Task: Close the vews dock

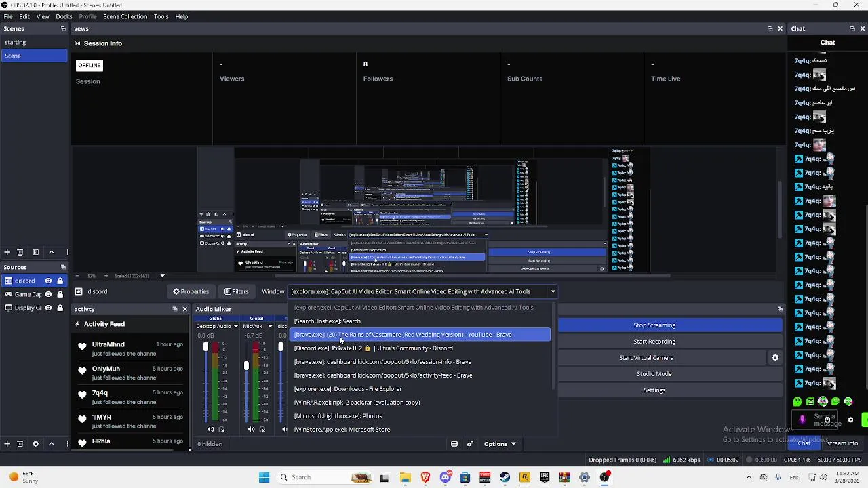Action: point(780,28)
